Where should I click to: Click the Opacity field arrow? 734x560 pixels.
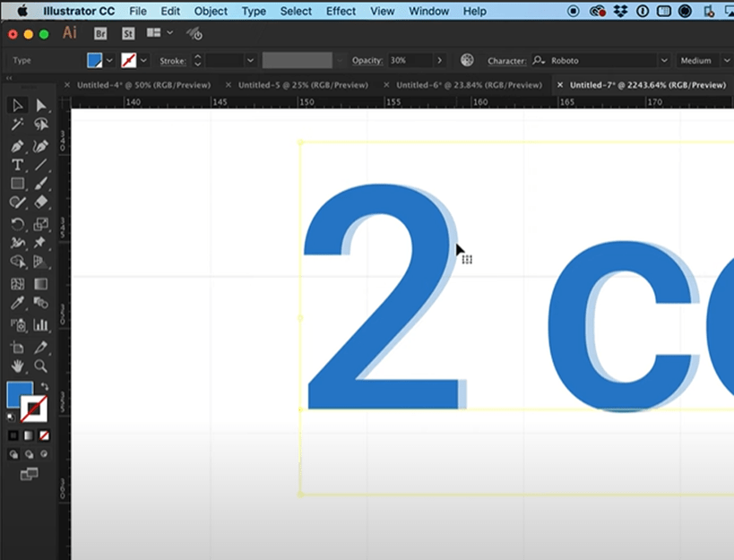click(439, 61)
